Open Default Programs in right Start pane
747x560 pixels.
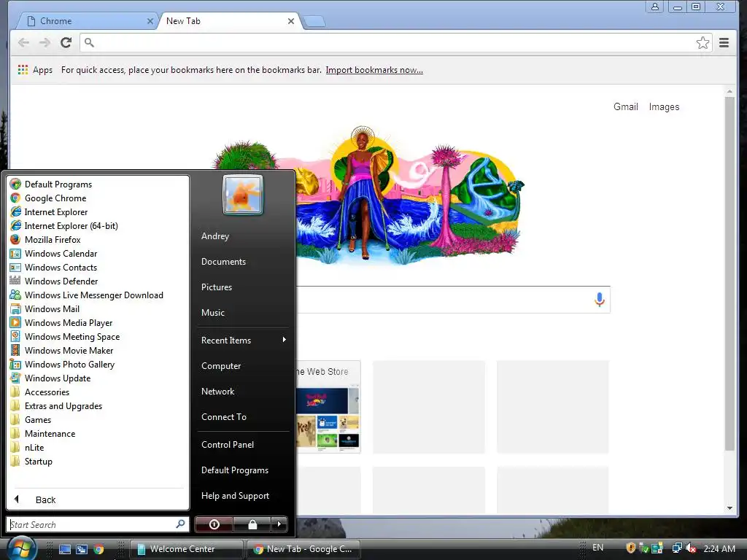pos(235,470)
